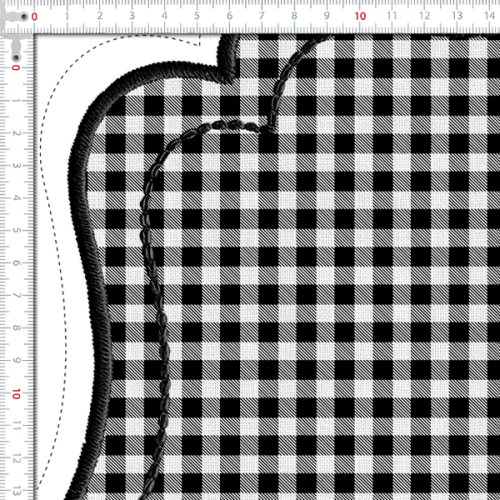
Task: Click '4' on the vertical ruler
Action: 16,198
